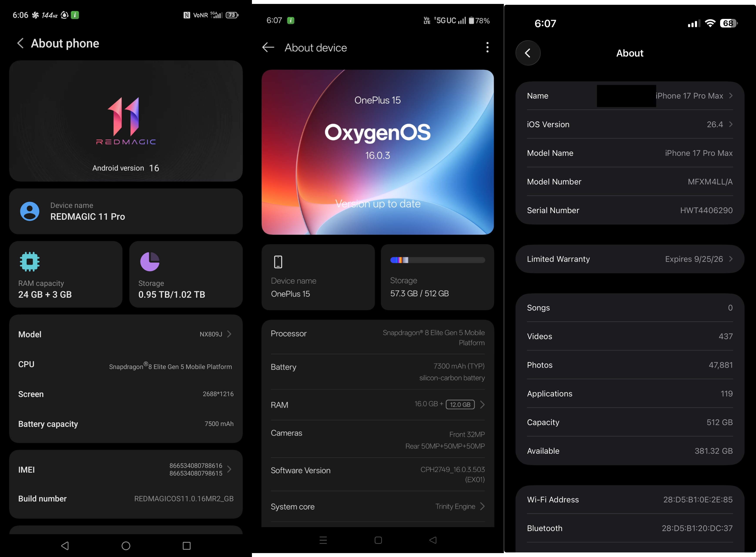Open the OnePlus RAM row chevron
This screenshot has width=756, height=557.
(x=483, y=404)
